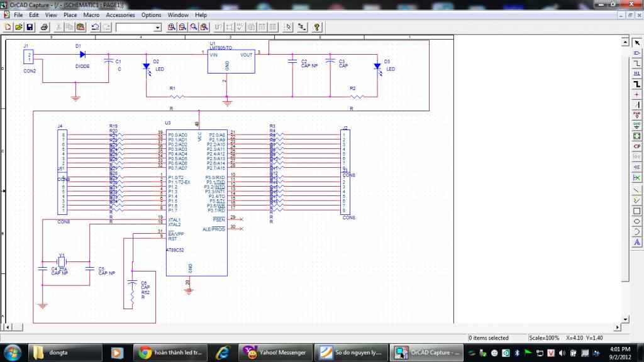This screenshot has width=644, height=362.
Task: Choose the Place Power symbol tool
Action: click(636, 114)
